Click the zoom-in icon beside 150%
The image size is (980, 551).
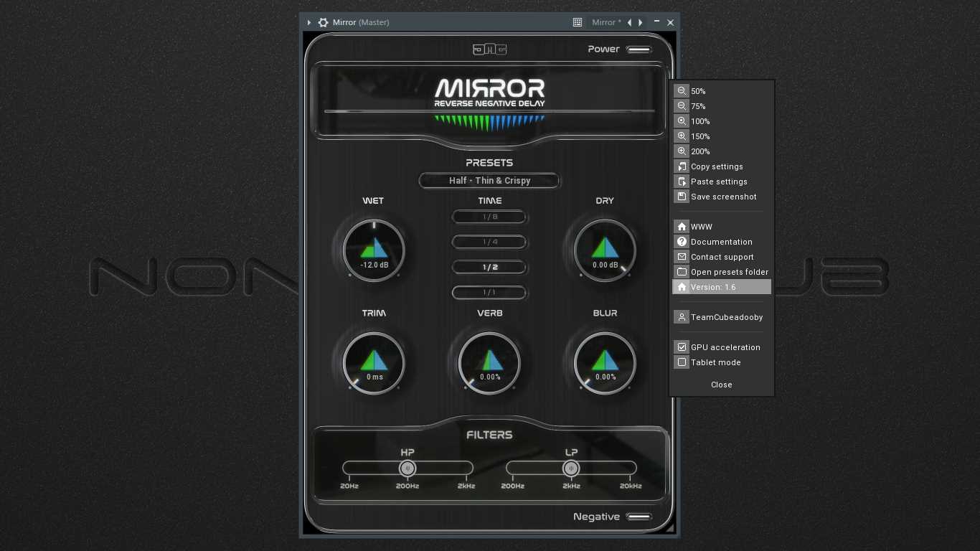point(682,136)
